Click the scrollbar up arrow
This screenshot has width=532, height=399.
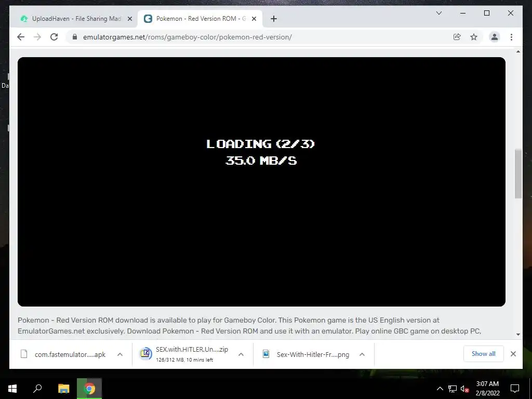(x=518, y=51)
